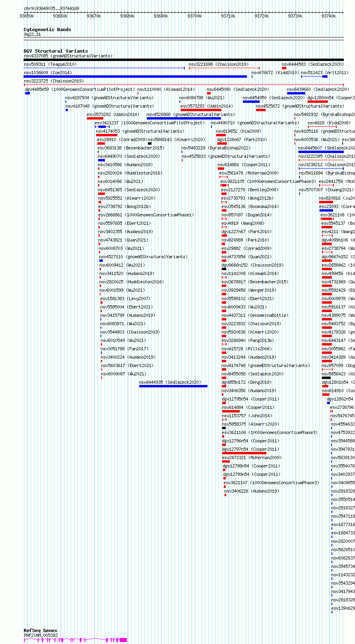The image size is (355, 644).
Task: Open variant nsv4526868 (gnomADStructuralVariants)
Action: click(x=191, y=114)
